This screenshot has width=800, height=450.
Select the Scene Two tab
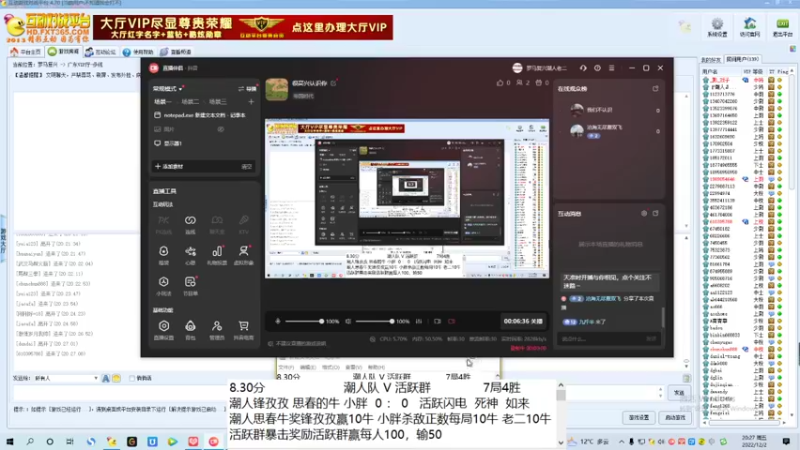190,102
